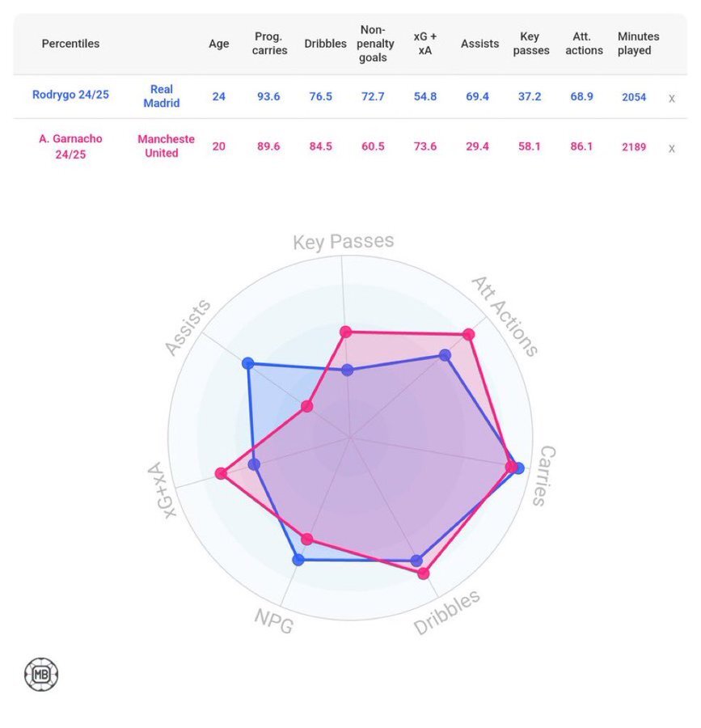The height and width of the screenshot is (728, 701).
Task: Click the Non-penalty goals column header
Action: pos(373,44)
